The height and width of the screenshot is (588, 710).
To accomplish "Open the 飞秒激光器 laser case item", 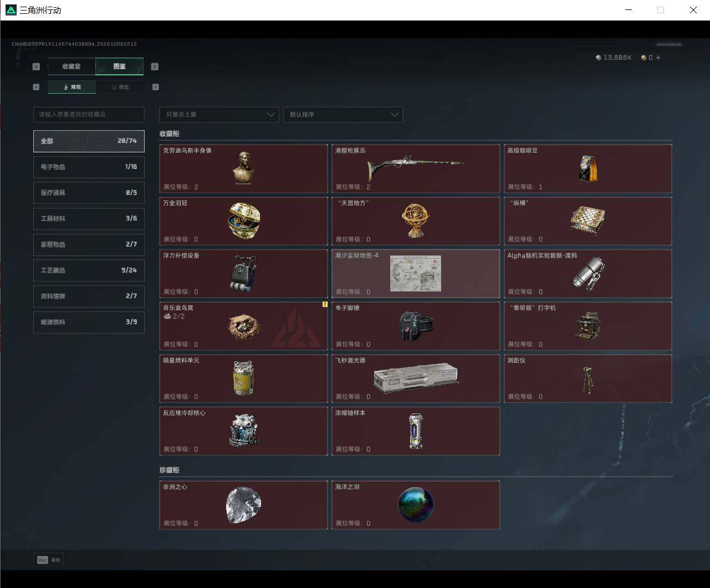I will pyautogui.click(x=416, y=379).
